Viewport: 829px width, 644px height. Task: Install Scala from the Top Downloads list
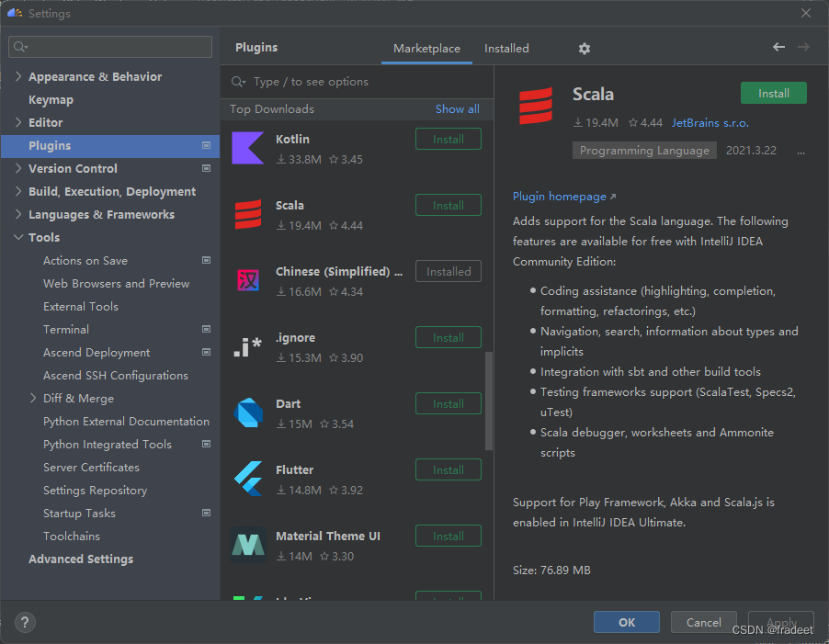(449, 205)
